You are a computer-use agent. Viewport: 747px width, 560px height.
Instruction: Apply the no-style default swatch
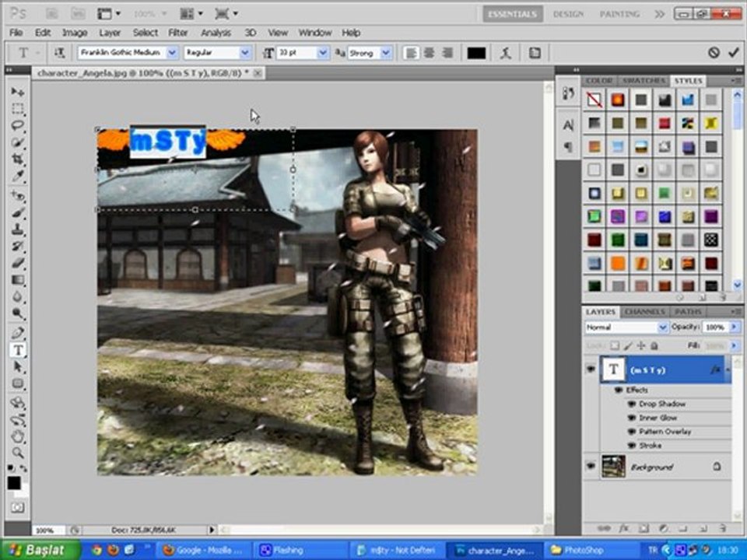click(x=594, y=100)
